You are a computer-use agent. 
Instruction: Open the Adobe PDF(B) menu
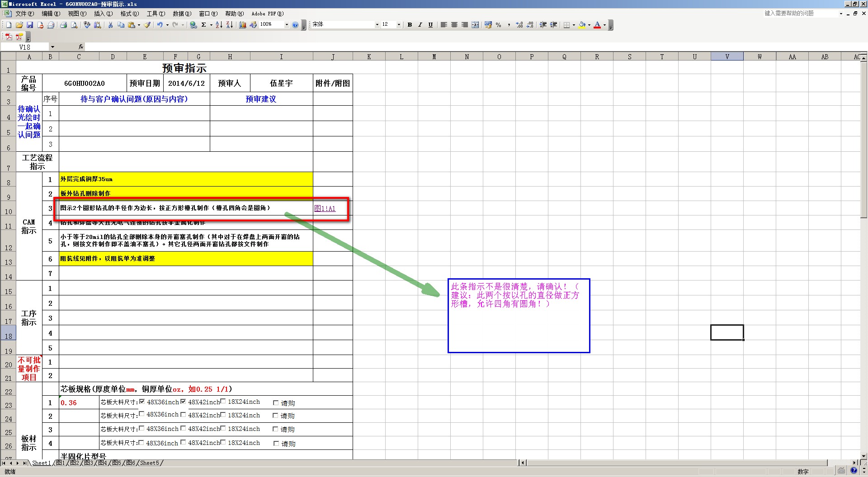268,14
